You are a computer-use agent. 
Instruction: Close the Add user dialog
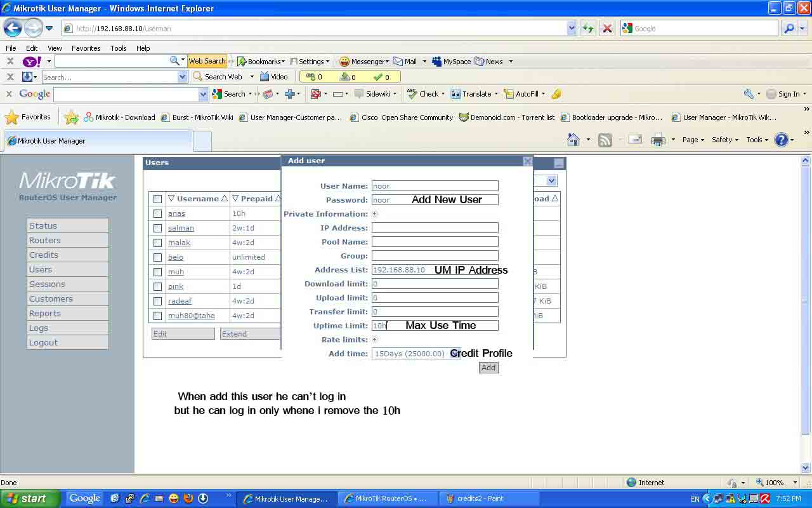(527, 161)
